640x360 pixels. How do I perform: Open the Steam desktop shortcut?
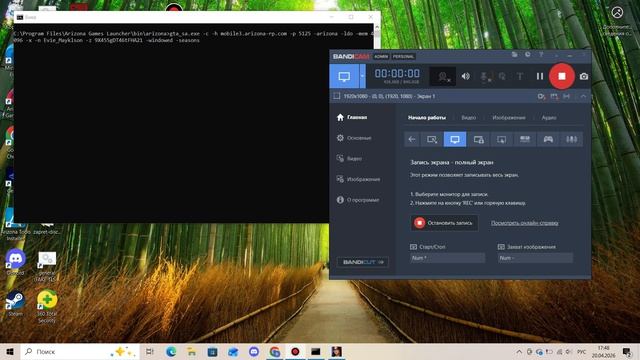coord(16,304)
